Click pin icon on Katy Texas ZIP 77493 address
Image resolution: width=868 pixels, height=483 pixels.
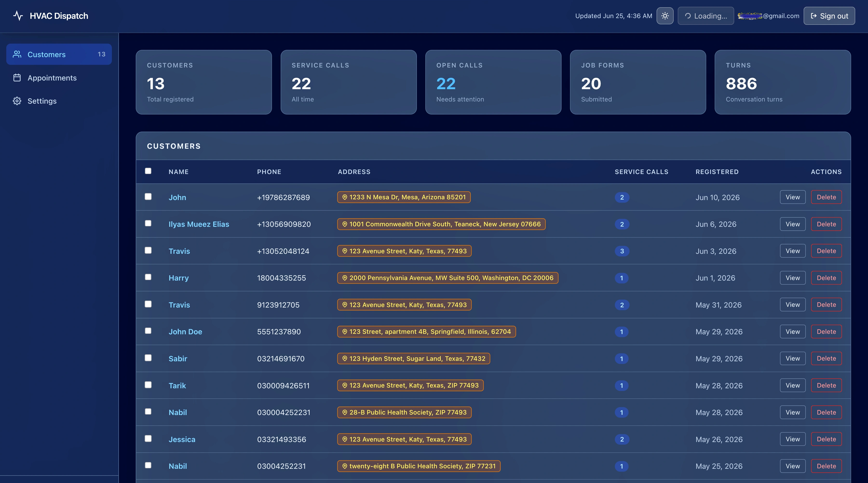click(345, 385)
